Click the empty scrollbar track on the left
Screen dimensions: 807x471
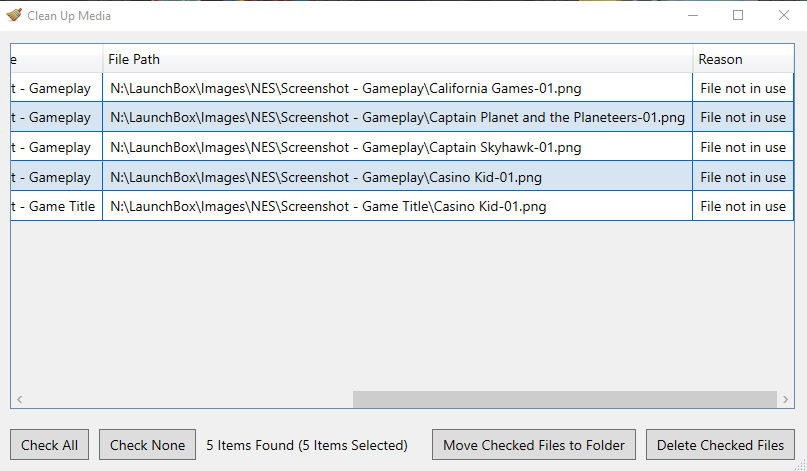pyautogui.click(x=190, y=399)
